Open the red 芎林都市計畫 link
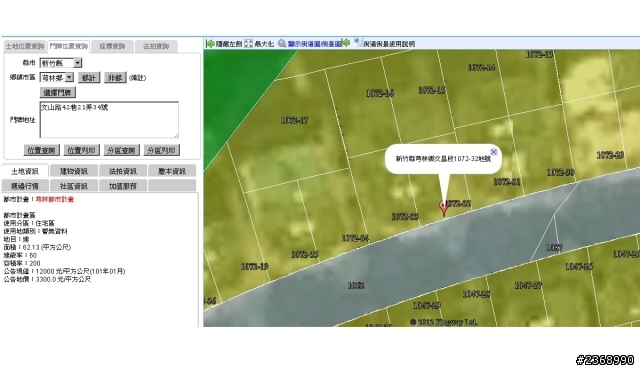This screenshot has width=640, height=368. click(55, 199)
